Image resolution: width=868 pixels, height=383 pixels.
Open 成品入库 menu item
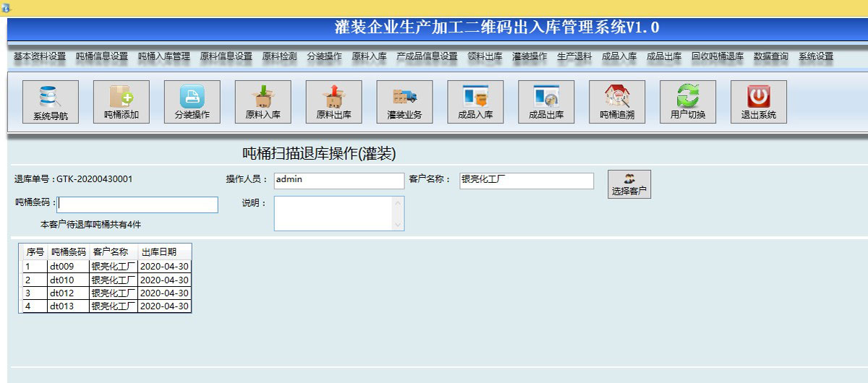pos(619,56)
